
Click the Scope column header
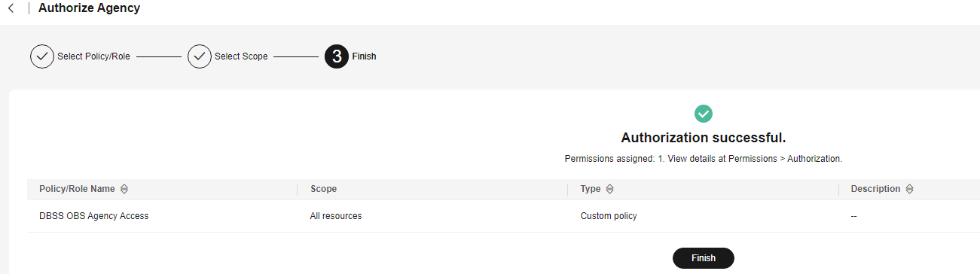point(323,189)
